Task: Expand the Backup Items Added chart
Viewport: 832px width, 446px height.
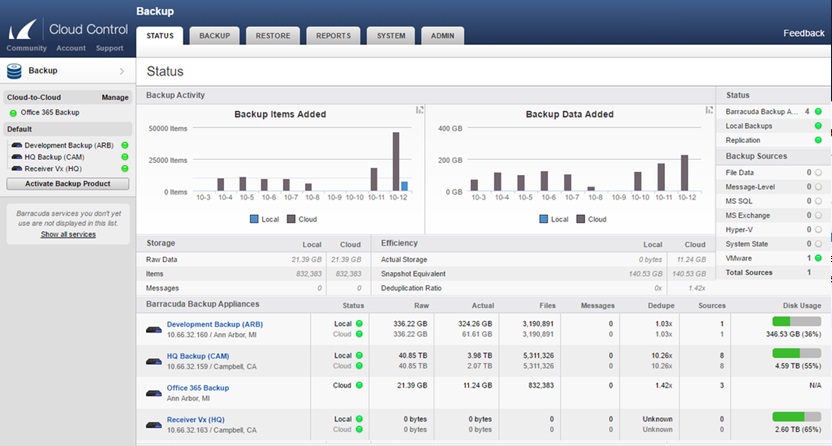Action: tap(419, 110)
